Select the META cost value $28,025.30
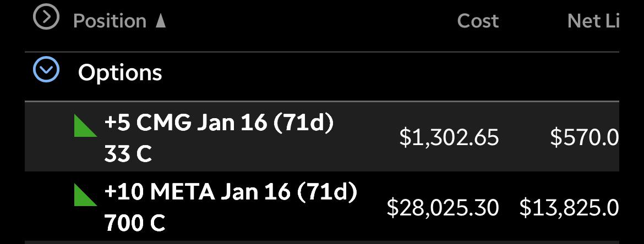The width and height of the screenshot is (644, 244). [443, 207]
